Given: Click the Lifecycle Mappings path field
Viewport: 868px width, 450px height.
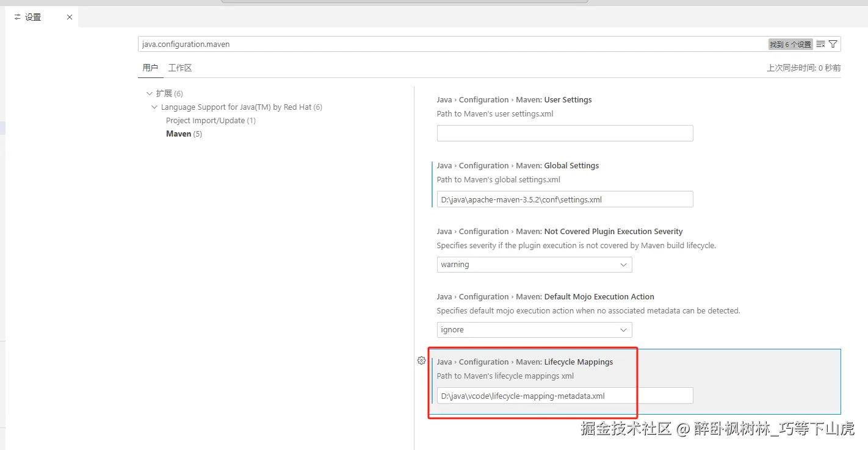Looking at the screenshot, I should (565, 396).
